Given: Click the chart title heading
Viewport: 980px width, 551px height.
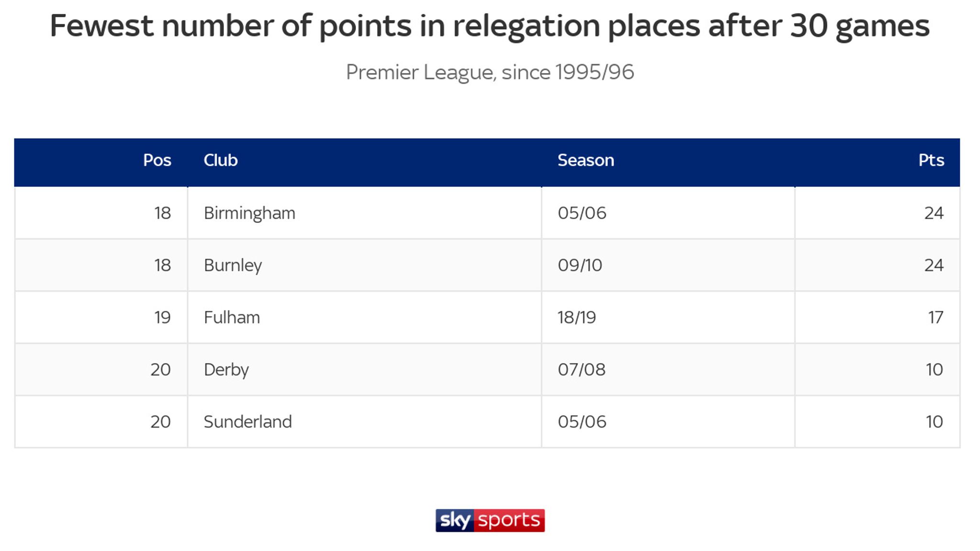Looking at the screenshot, I should click(x=490, y=26).
